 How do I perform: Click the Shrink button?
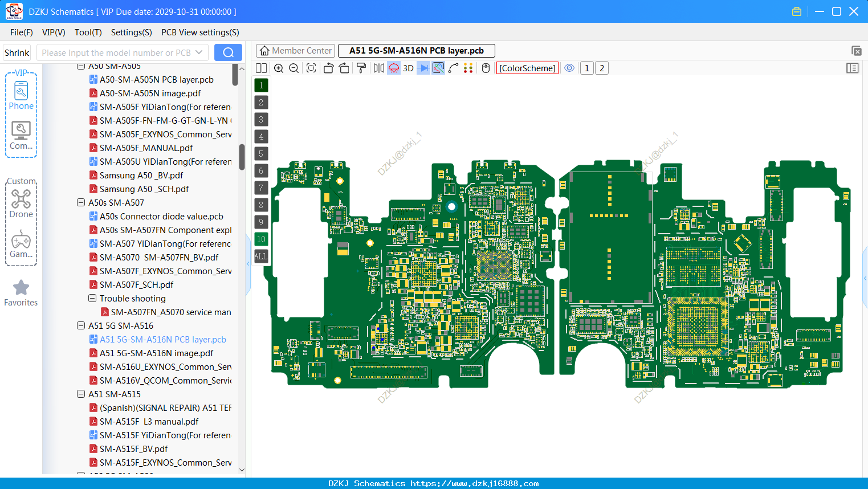pos(17,52)
